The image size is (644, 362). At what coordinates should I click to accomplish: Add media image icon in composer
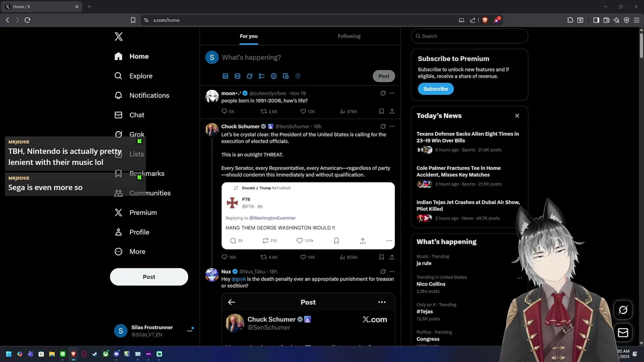click(225, 76)
